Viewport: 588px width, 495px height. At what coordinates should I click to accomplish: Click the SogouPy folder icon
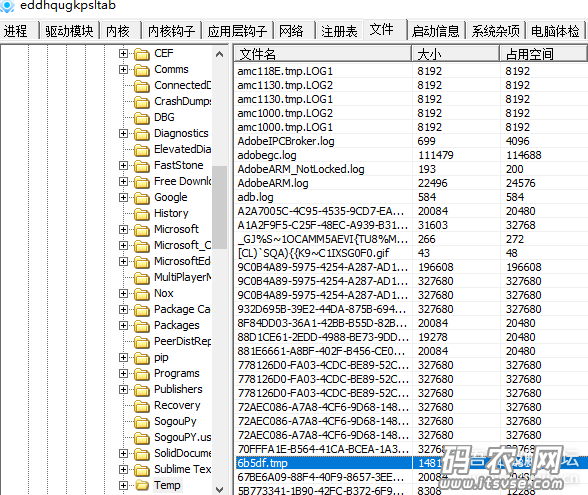click(142, 422)
